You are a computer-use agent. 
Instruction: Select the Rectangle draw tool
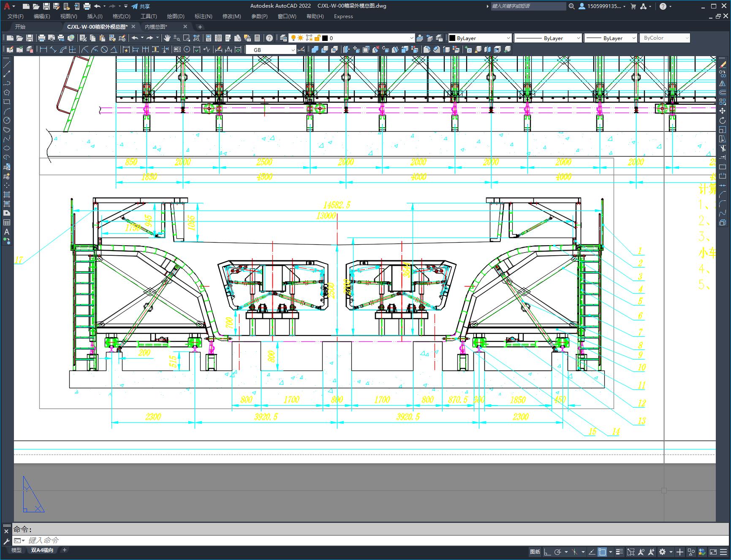coord(7,102)
